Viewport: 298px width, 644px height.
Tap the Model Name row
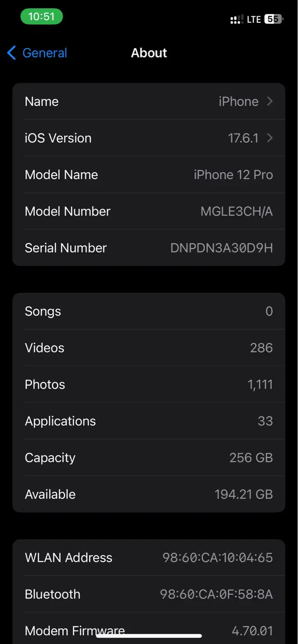point(149,175)
